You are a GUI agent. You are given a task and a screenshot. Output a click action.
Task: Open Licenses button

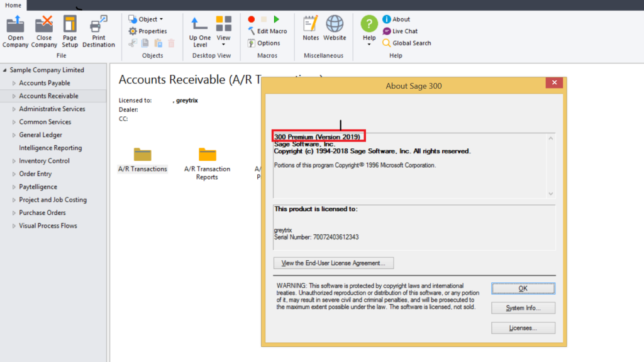tap(523, 328)
